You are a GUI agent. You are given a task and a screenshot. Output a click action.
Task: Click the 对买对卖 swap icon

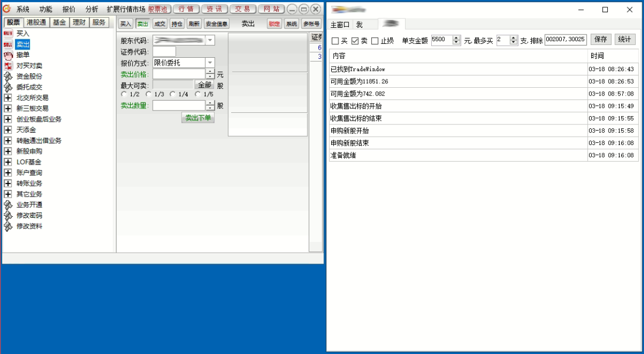pyautogui.click(x=8, y=66)
